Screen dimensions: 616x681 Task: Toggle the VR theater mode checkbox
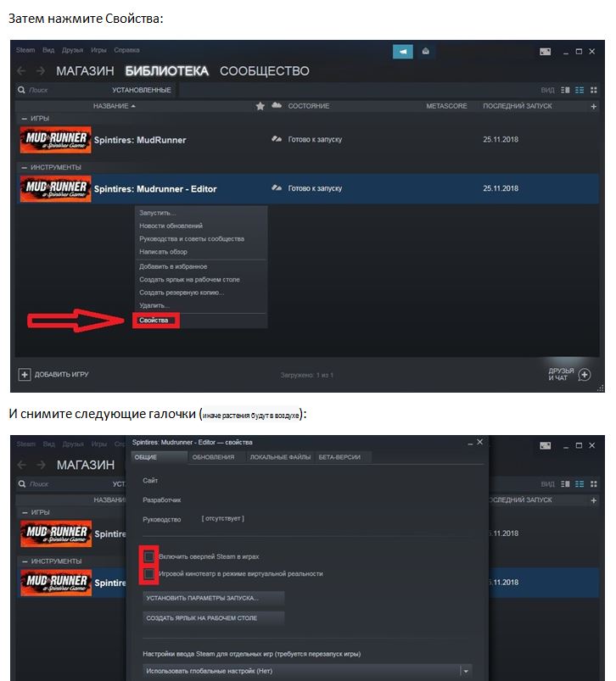click(x=149, y=574)
